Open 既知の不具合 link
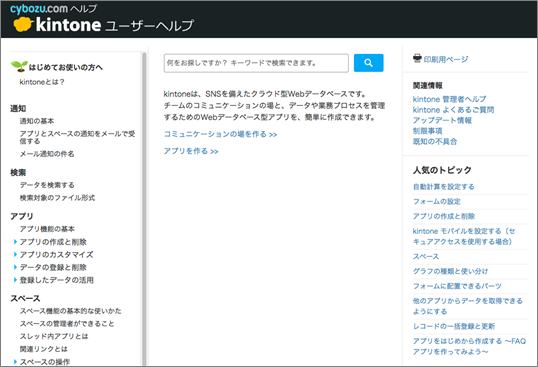The image size is (538, 367). point(435,142)
